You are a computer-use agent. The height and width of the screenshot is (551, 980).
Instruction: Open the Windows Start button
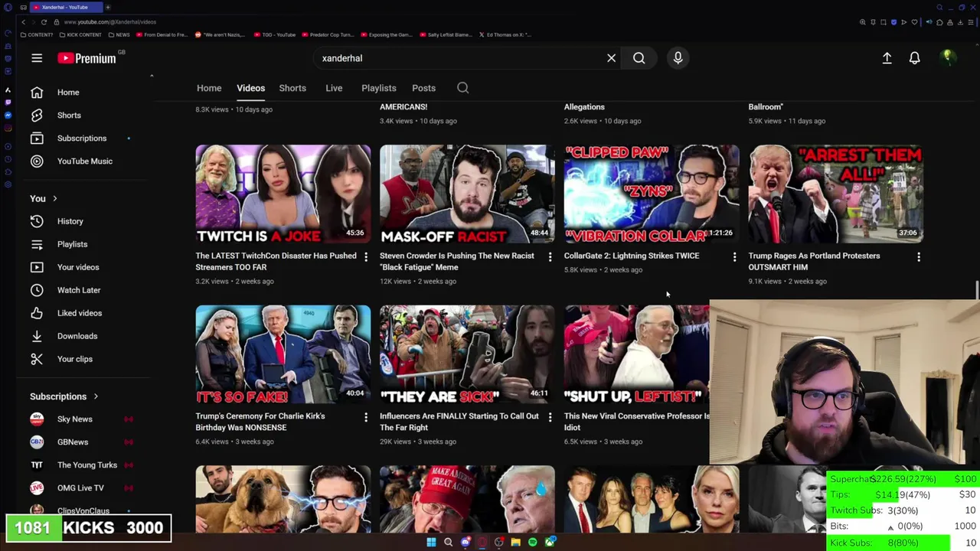431,543
